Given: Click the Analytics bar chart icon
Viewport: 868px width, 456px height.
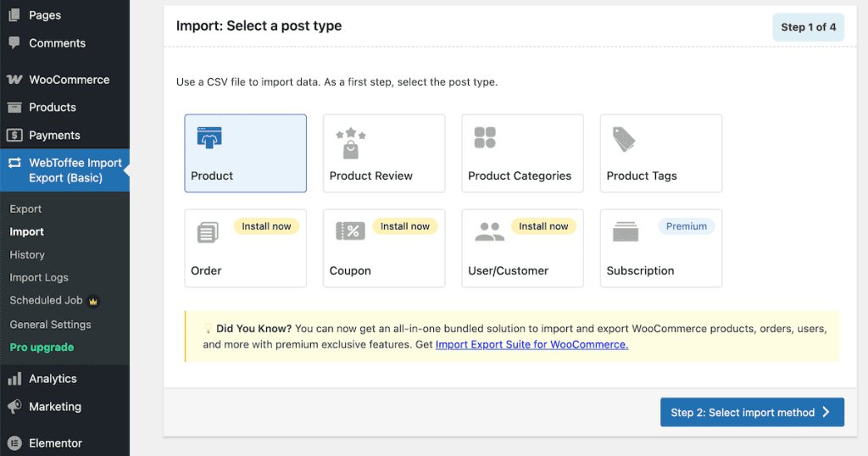Looking at the screenshot, I should pyautogui.click(x=14, y=379).
